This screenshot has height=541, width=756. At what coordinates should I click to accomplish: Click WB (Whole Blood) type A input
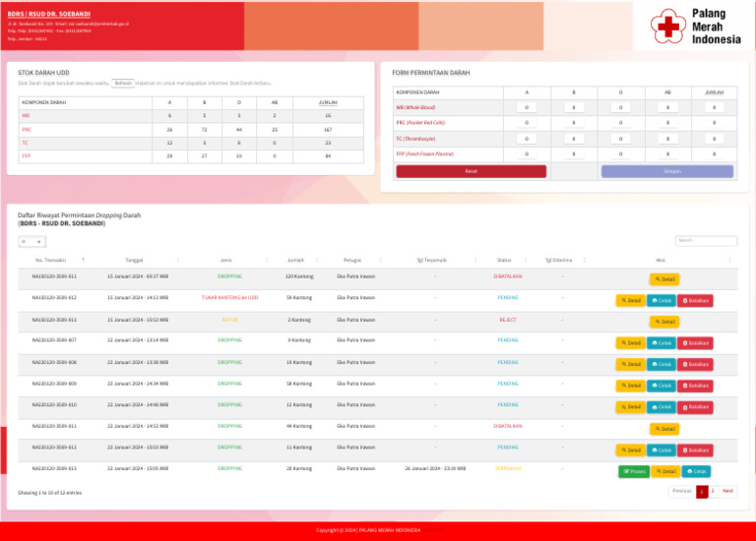527,107
